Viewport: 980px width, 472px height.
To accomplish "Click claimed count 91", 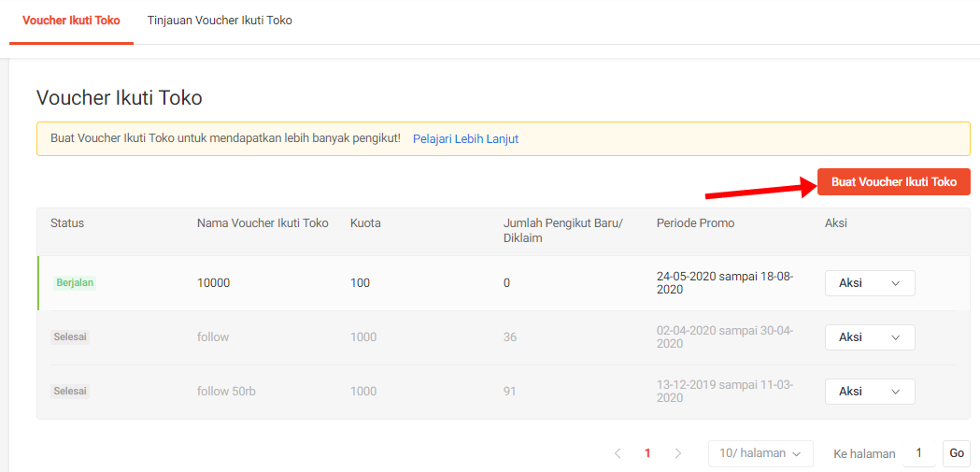I will point(510,392).
